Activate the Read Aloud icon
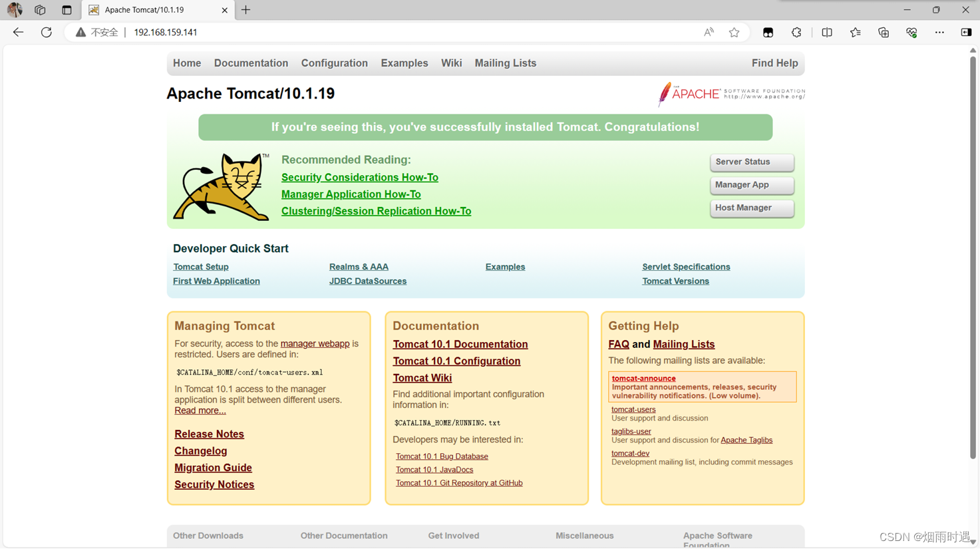 pos(709,32)
